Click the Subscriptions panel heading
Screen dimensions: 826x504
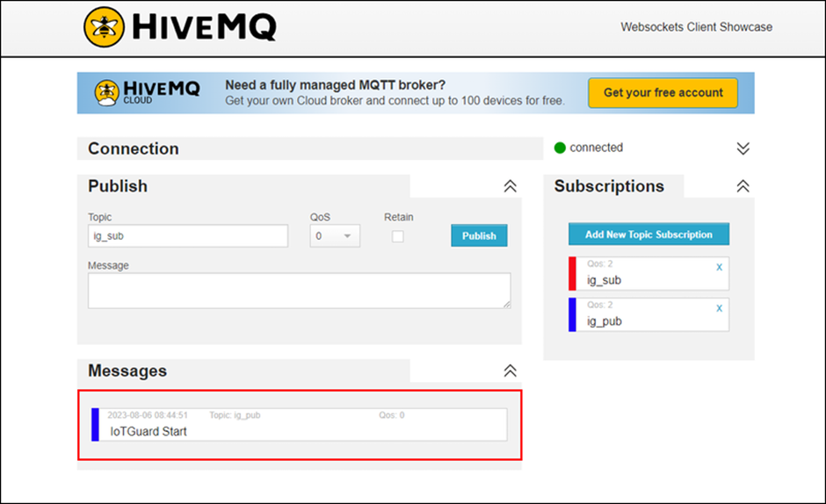[x=609, y=186]
